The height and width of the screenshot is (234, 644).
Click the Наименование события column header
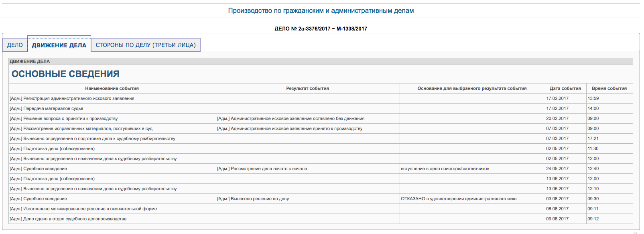click(x=112, y=88)
